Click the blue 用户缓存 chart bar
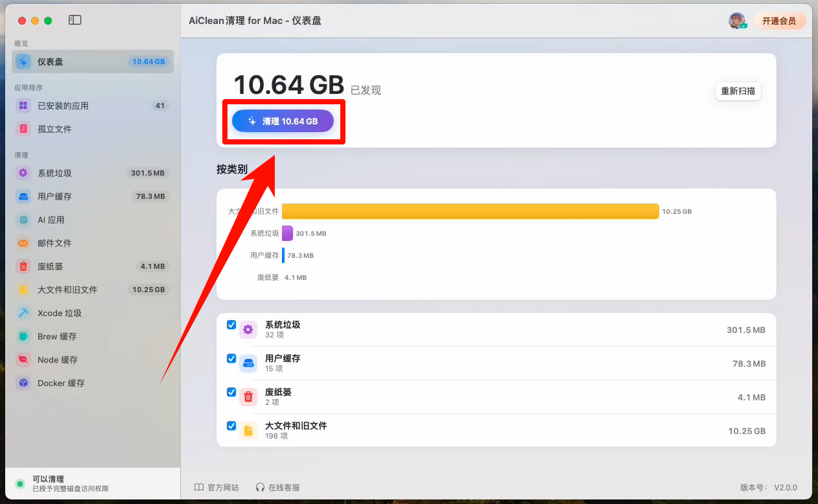The width and height of the screenshot is (818, 504). [283, 255]
